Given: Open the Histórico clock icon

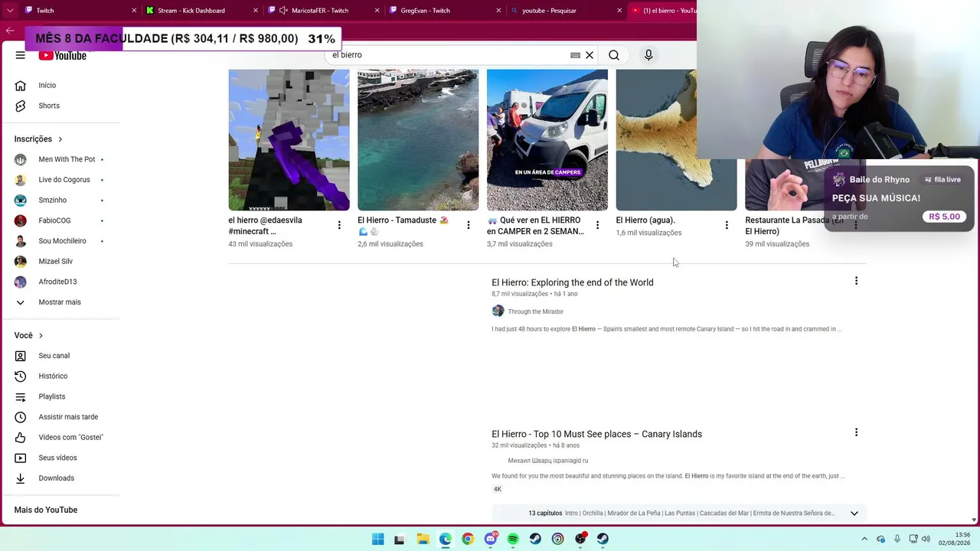Looking at the screenshot, I should click(21, 376).
